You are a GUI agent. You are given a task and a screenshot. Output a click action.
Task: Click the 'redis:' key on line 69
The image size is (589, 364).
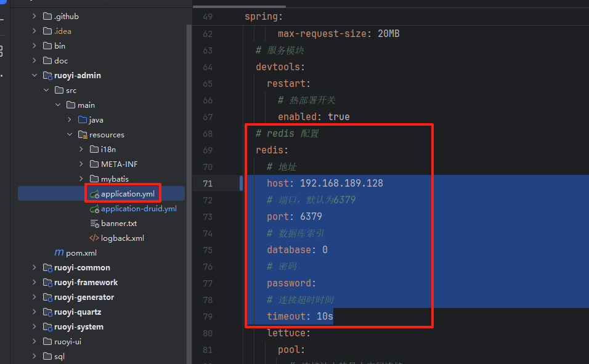tap(272, 150)
